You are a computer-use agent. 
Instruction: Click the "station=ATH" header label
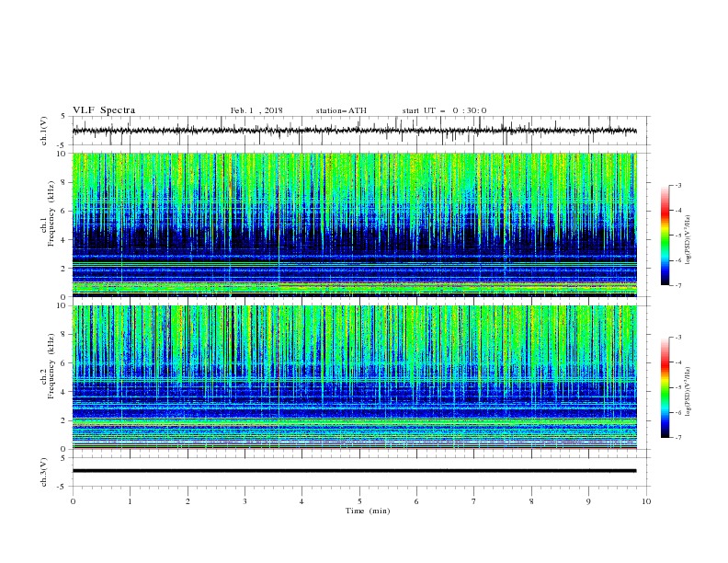[341, 110]
